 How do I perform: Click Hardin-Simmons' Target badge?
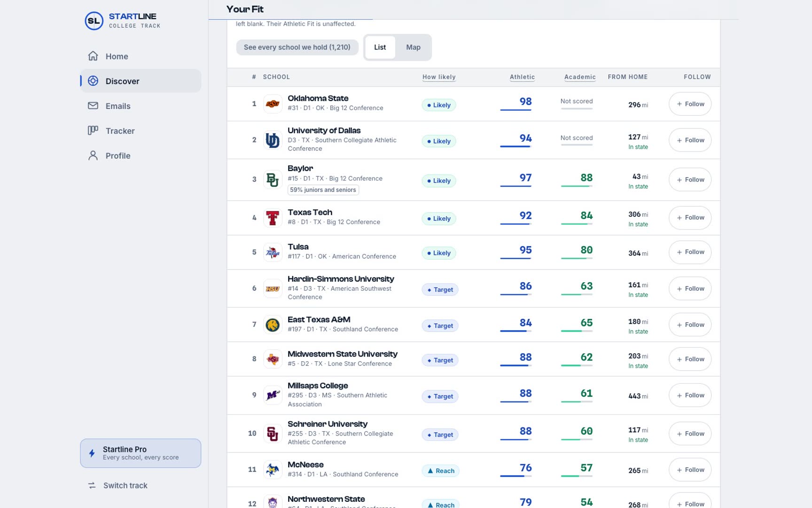tap(440, 290)
